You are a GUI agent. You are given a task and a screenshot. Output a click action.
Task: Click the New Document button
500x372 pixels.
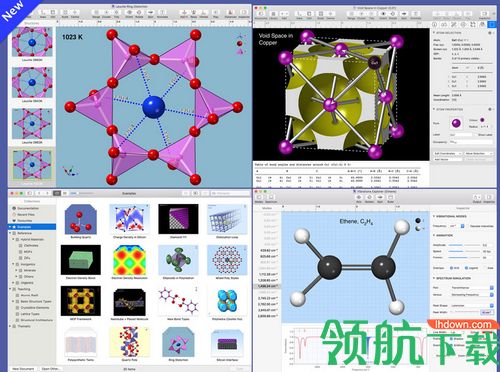(23, 369)
